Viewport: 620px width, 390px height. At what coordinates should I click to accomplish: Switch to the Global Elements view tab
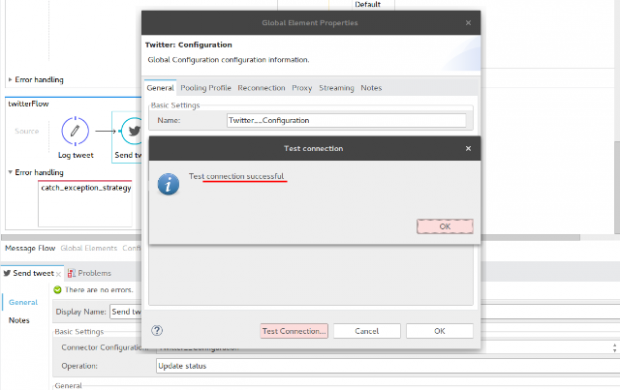tap(89, 248)
